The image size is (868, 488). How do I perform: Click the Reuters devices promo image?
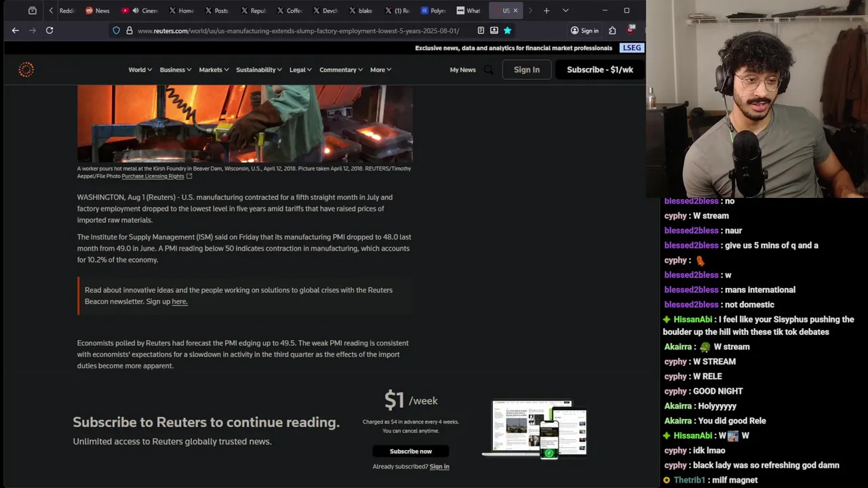click(x=536, y=428)
